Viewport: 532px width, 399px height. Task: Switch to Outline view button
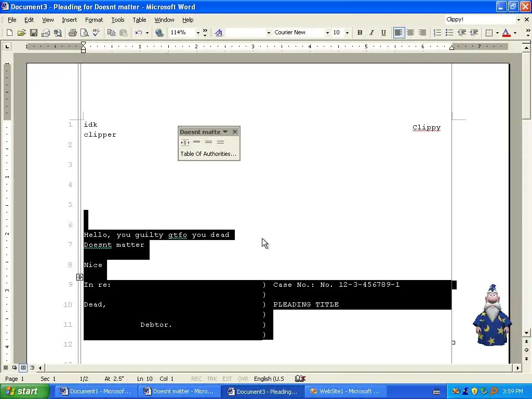click(32, 368)
